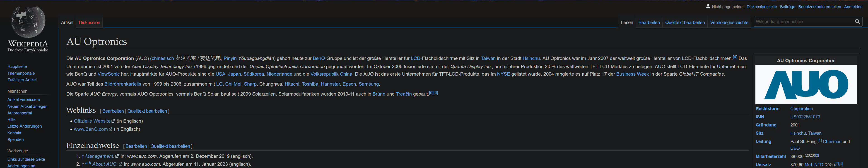Switch to the Artikel tab
Viewport: 868px width, 168px height.
click(67, 22)
